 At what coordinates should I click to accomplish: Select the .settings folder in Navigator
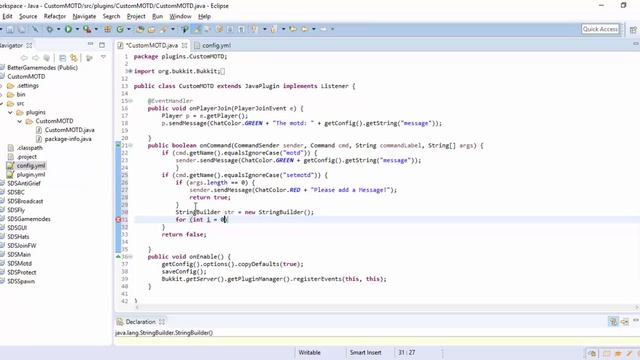pyautogui.click(x=23, y=86)
